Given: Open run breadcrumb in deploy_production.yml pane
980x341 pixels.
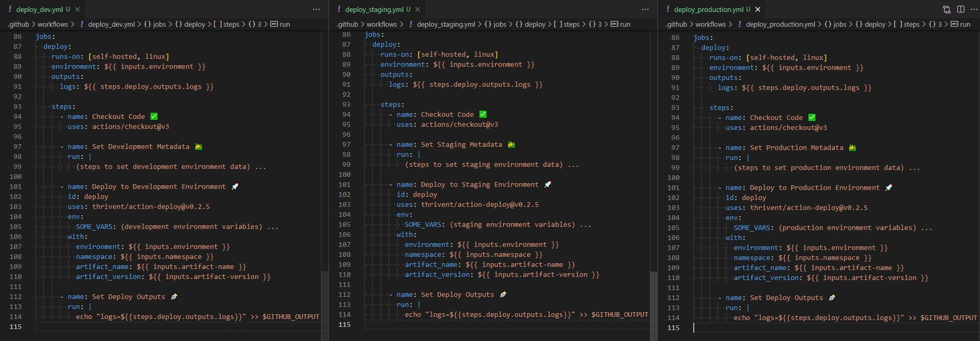Looking at the screenshot, I should point(960,24).
